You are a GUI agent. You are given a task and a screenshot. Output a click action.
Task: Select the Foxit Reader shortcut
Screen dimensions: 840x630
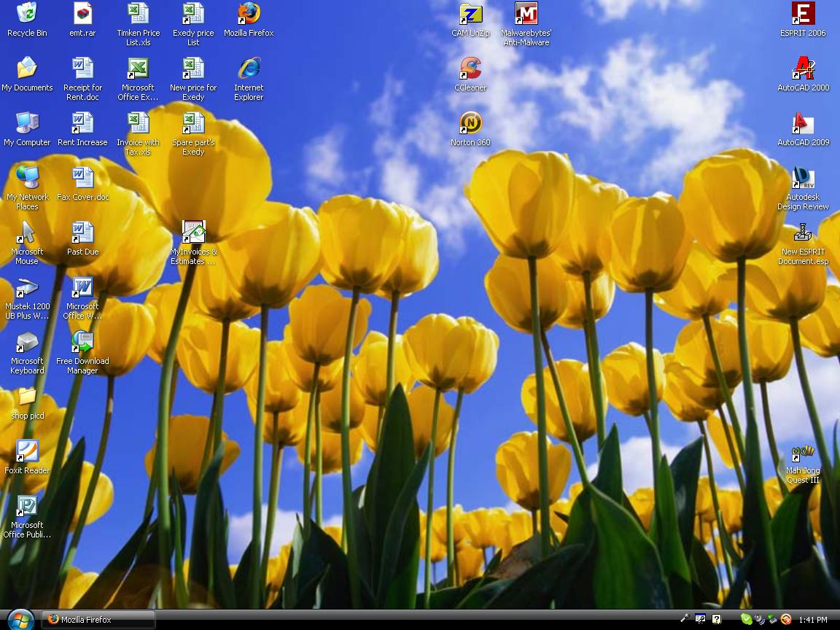(x=27, y=452)
